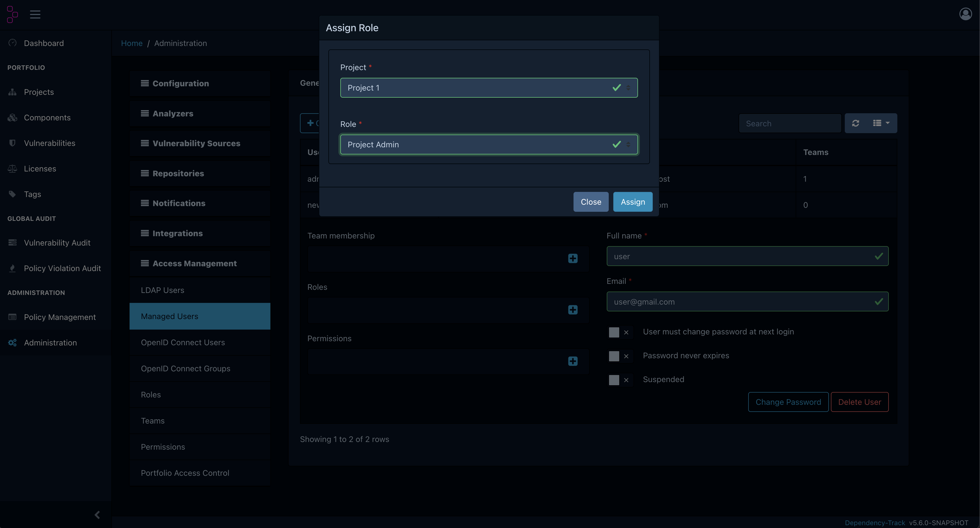The width and height of the screenshot is (980, 528).
Task: Click the Policy Management list icon
Action: point(12,317)
